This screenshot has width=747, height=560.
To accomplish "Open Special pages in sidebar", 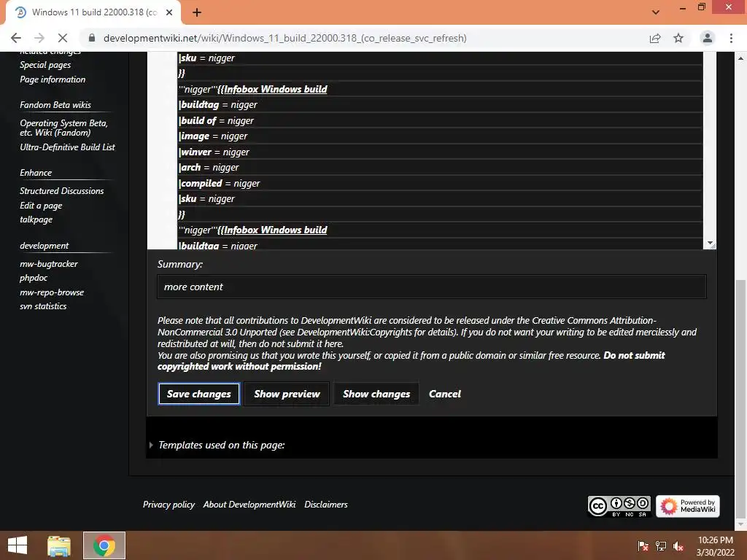I will click(x=45, y=65).
